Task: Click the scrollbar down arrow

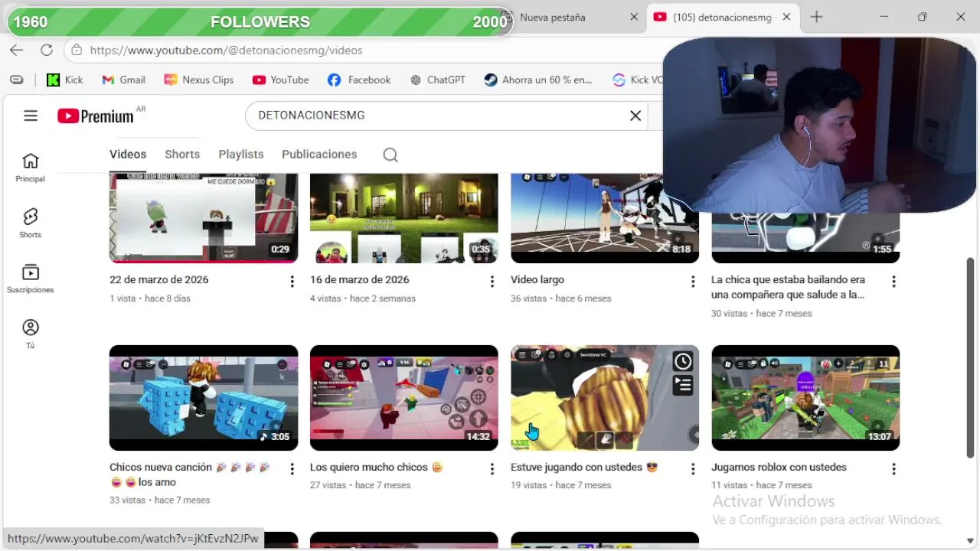Action: [971, 541]
